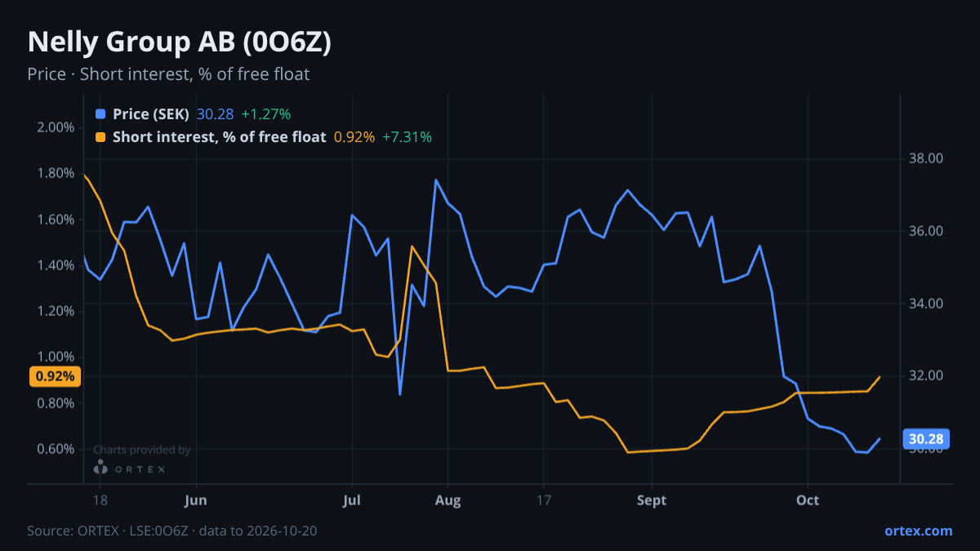Click the 38.00 right axis label
This screenshot has height=551, width=980.
pyautogui.click(x=927, y=158)
